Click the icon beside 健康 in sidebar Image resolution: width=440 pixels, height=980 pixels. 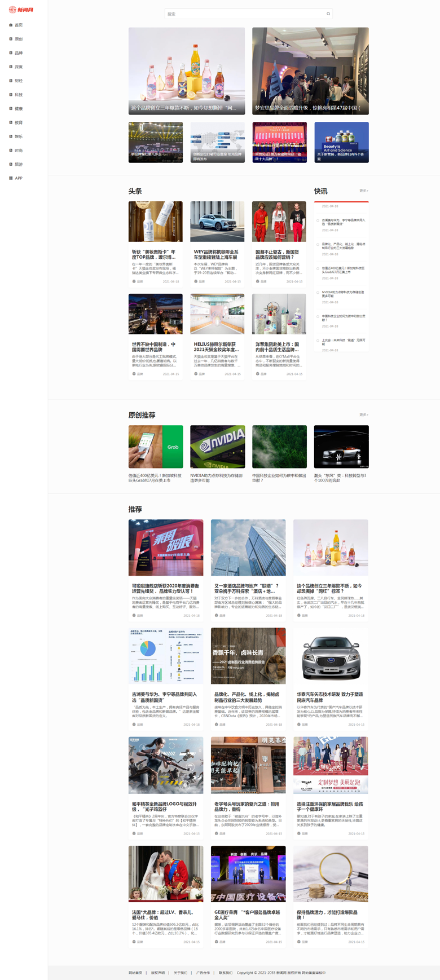11,108
